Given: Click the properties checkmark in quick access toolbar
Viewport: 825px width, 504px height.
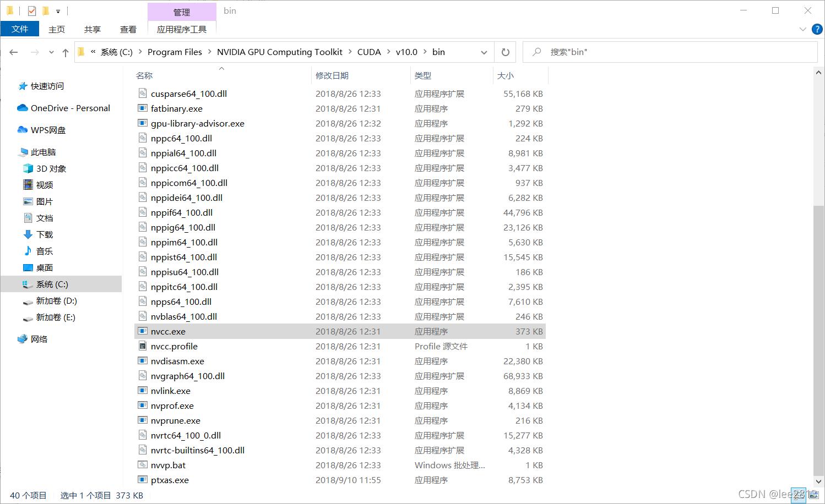Looking at the screenshot, I should pos(32,10).
